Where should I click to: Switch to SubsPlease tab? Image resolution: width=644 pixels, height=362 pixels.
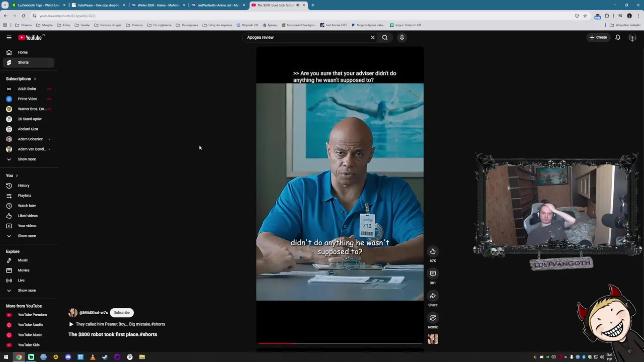click(x=98, y=5)
